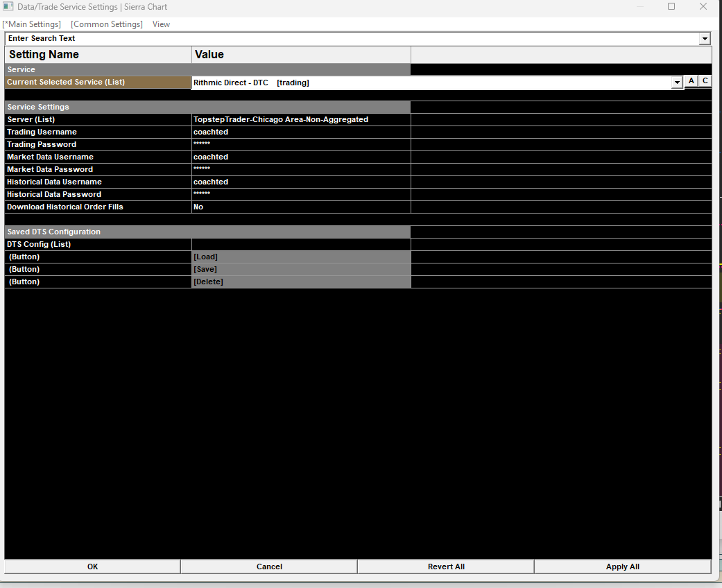
Task: Click Market Data Username value
Action: point(301,157)
